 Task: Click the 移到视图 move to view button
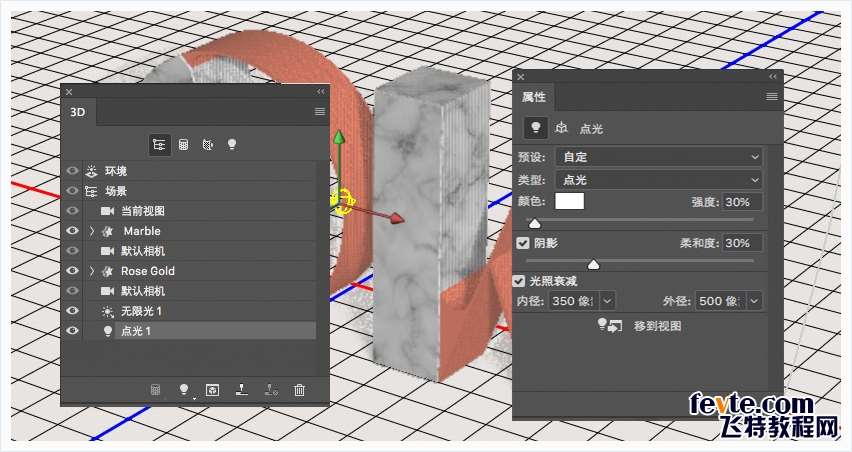click(x=657, y=326)
